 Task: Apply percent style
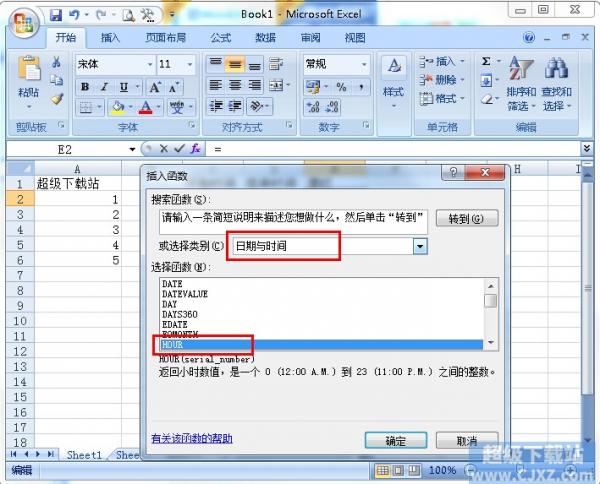tap(341, 87)
